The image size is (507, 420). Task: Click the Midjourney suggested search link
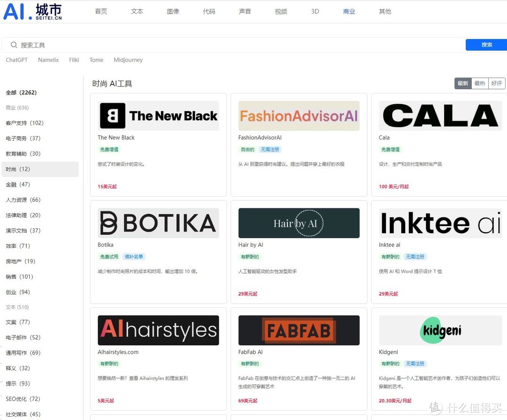click(128, 60)
